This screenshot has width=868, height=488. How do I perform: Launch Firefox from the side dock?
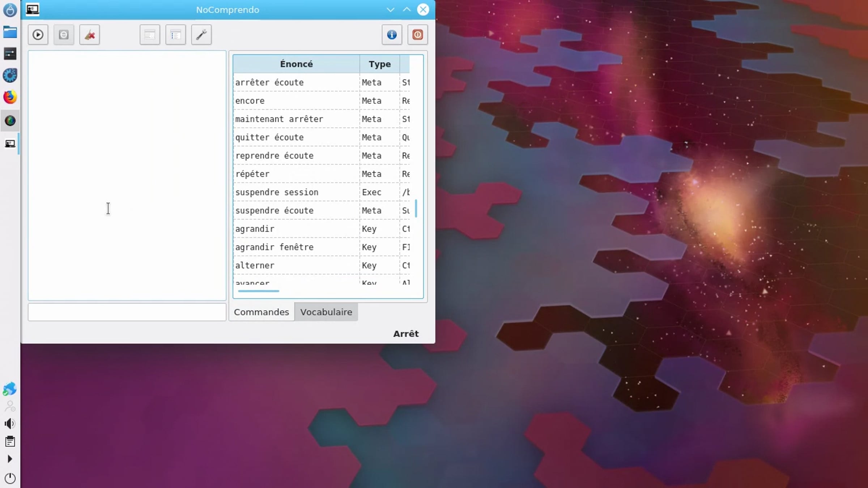[x=10, y=97]
